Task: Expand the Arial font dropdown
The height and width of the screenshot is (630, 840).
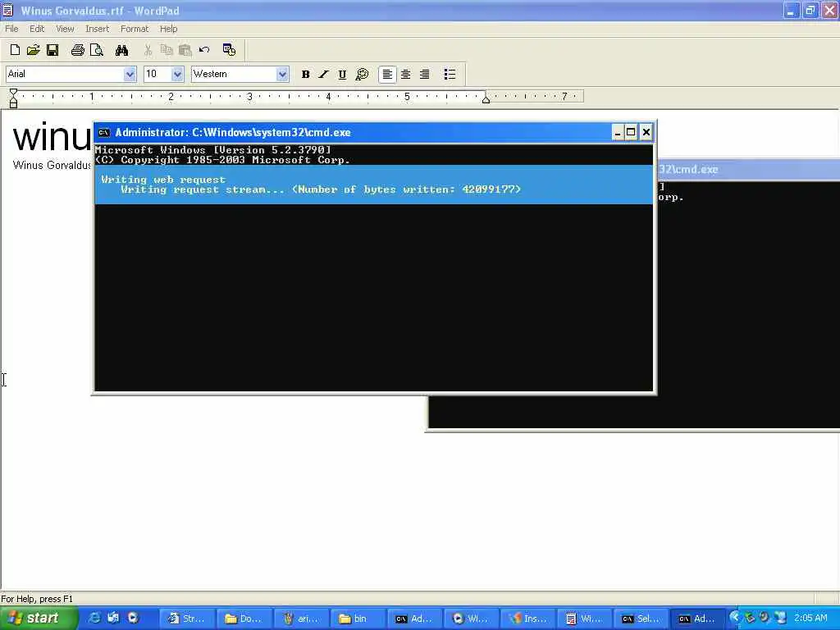Action: (x=130, y=75)
